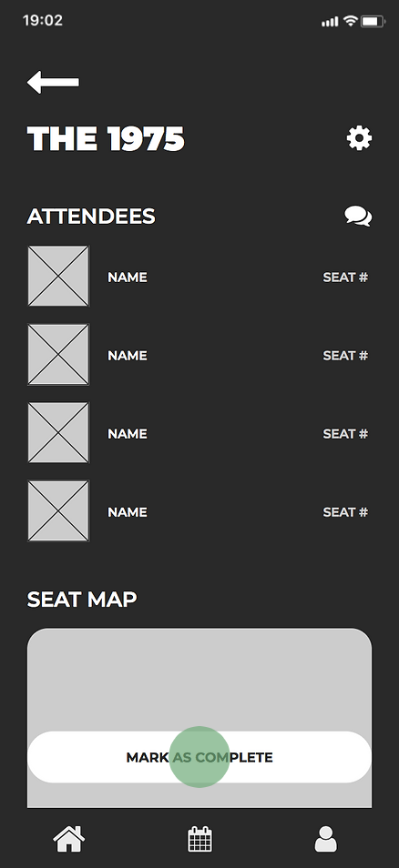Image resolution: width=399 pixels, height=868 pixels.
Task: Tap the back arrow icon
Action: pos(53,82)
